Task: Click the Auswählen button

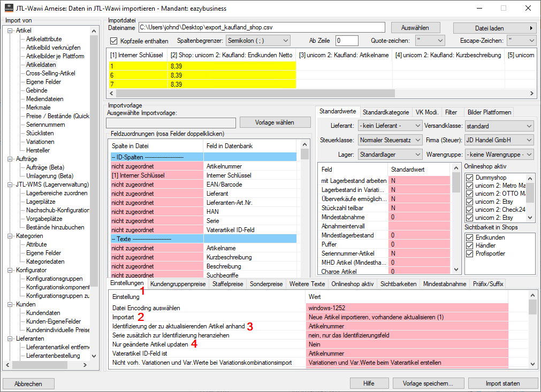Action: [415, 28]
